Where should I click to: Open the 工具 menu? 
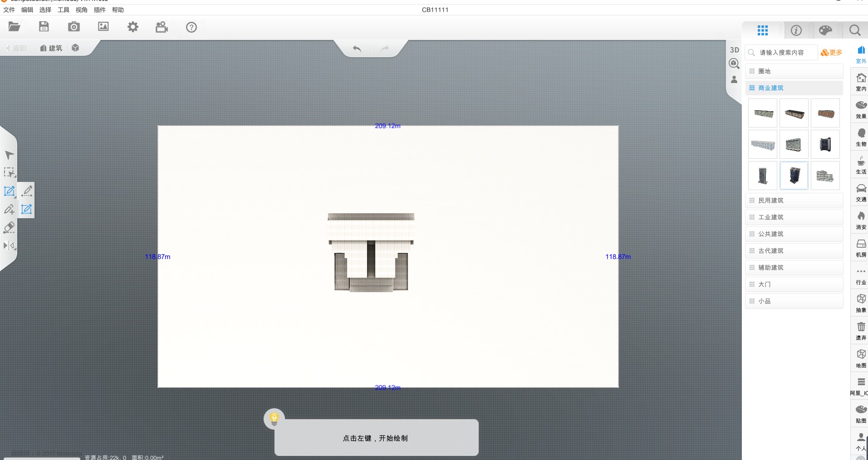[x=64, y=10]
